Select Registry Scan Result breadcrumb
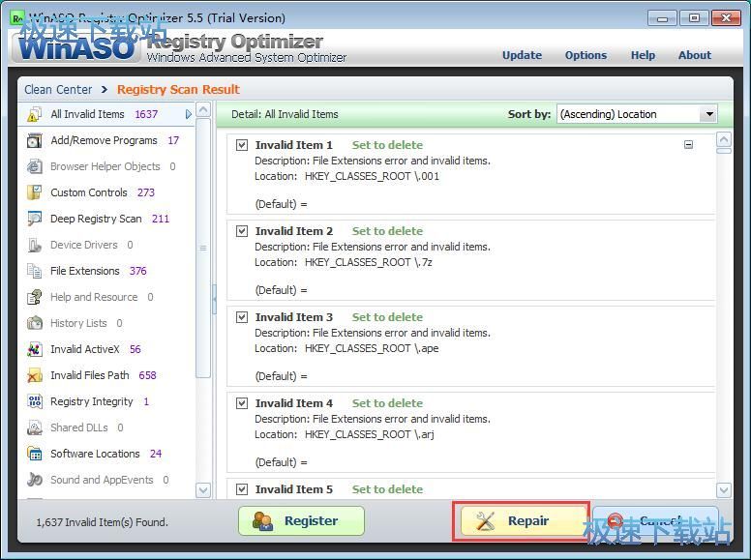This screenshot has height=560, width=751. (x=178, y=90)
